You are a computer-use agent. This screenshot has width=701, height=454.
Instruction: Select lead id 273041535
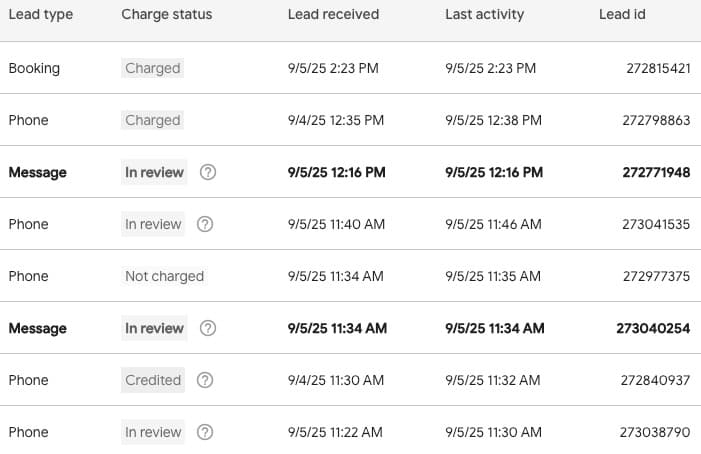point(656,224)
